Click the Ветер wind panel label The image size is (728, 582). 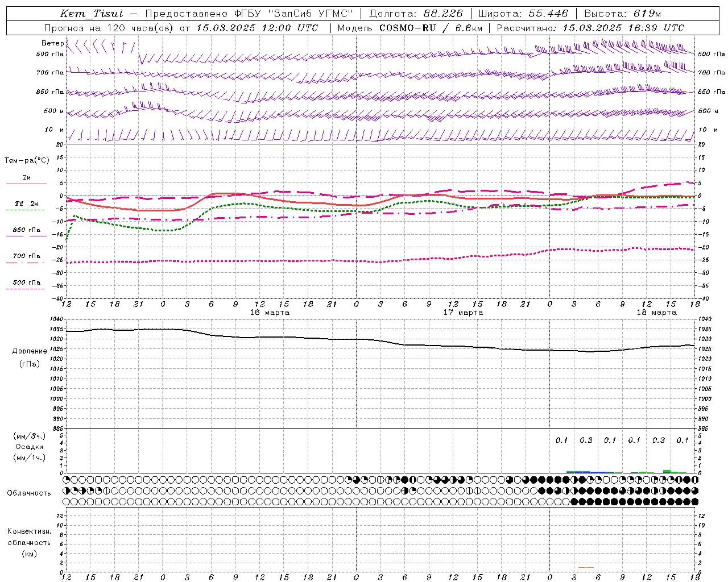(52, 43)
